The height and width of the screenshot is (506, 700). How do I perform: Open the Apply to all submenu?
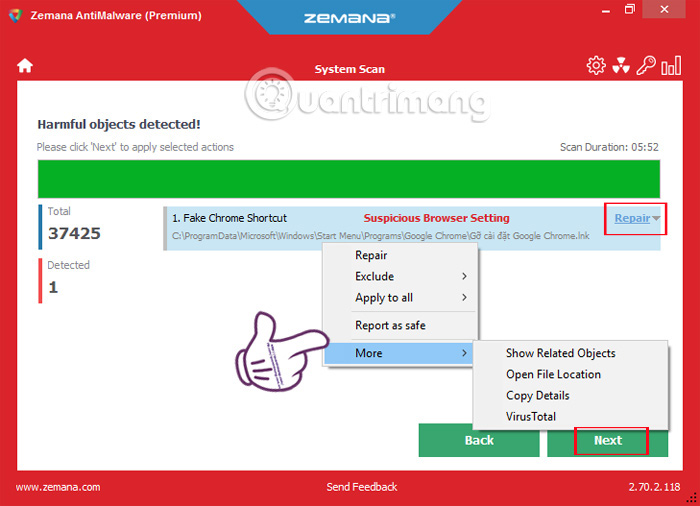(400, 297)
